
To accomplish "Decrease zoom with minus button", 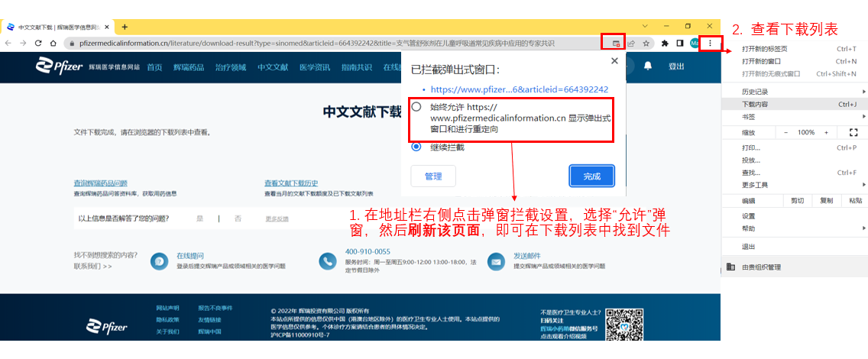I will coord(785,132).
